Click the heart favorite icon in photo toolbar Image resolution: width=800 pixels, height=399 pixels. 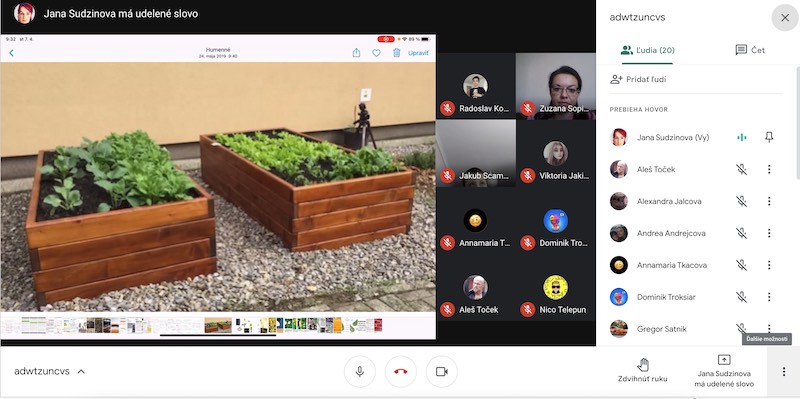[376, 53]
